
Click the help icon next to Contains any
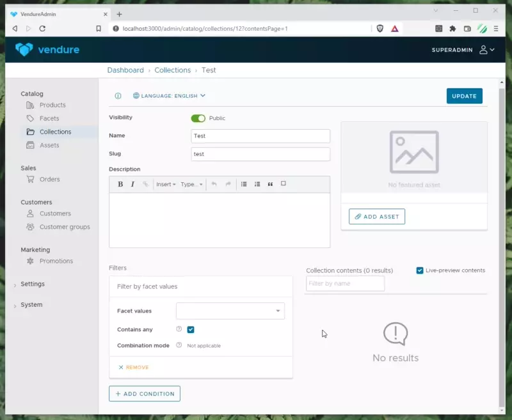(x=179, y=329)
